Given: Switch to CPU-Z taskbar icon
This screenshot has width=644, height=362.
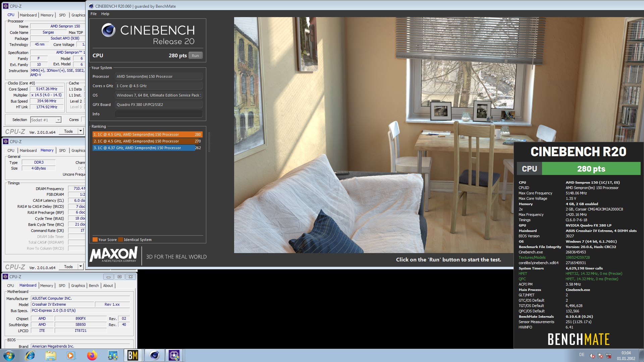Looking at the screenshot, I should pos(174,355).
